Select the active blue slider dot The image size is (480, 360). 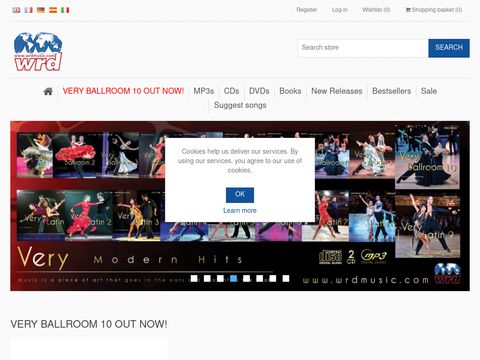pyautogui.click(x=233, y=278)
